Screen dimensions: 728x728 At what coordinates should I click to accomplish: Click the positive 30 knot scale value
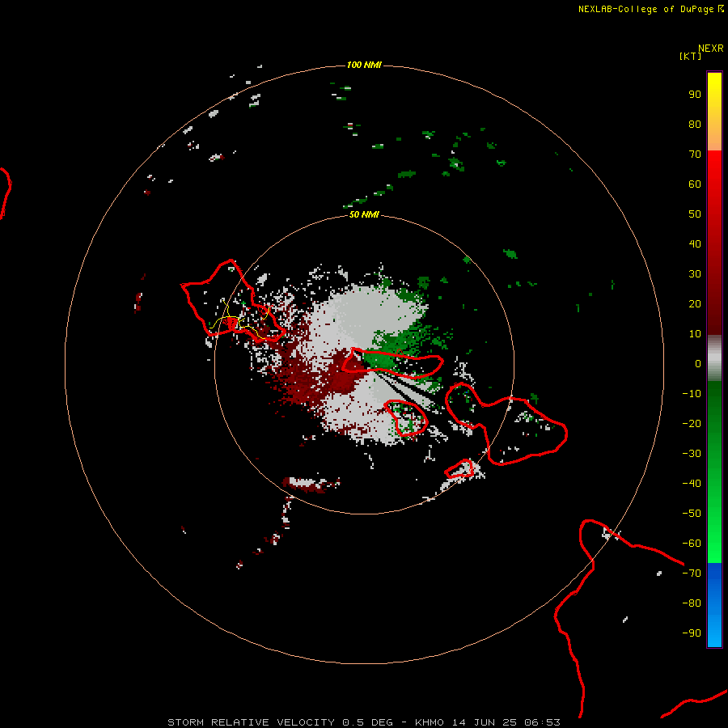(x=695, y=274)
